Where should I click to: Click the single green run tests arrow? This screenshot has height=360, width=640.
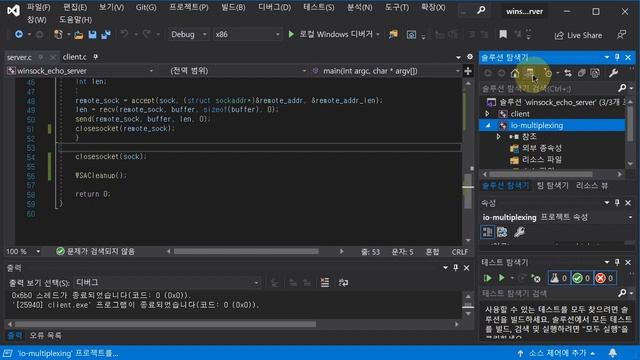(x=502, y=278)
